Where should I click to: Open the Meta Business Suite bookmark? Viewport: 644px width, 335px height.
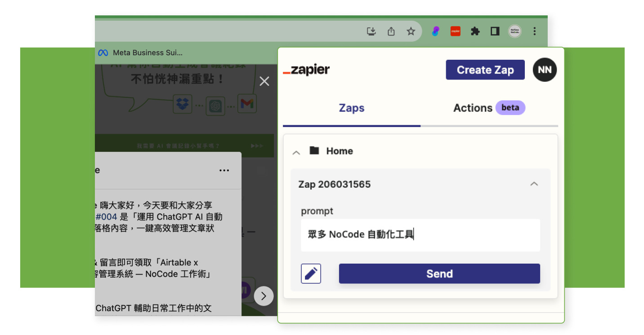[x=140, y=53]
